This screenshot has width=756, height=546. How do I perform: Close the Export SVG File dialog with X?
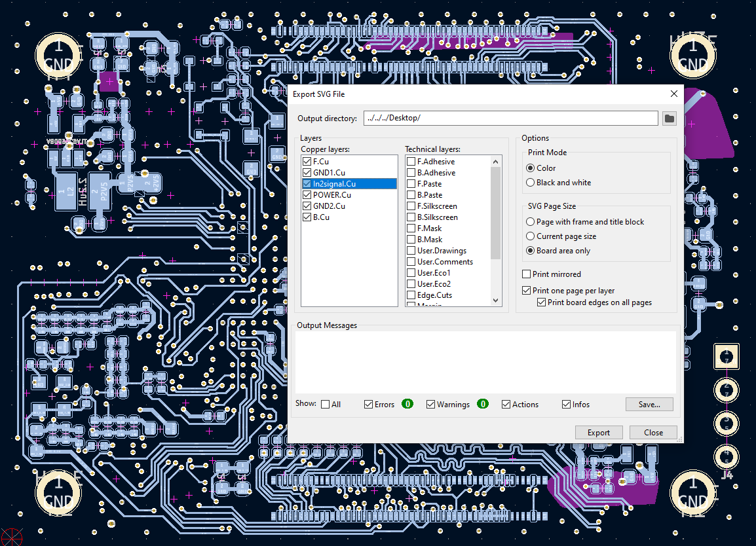pyautogui.click(x=674, y=94)
